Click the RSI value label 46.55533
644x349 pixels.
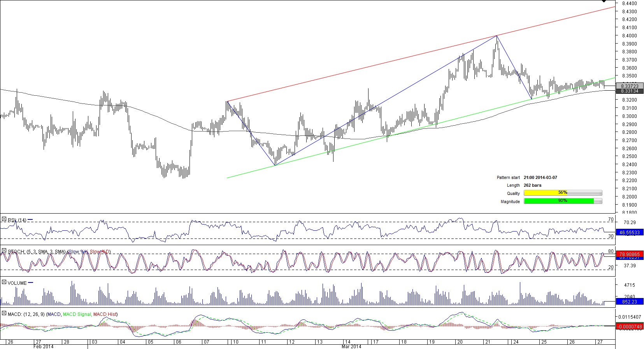(629, 233)
